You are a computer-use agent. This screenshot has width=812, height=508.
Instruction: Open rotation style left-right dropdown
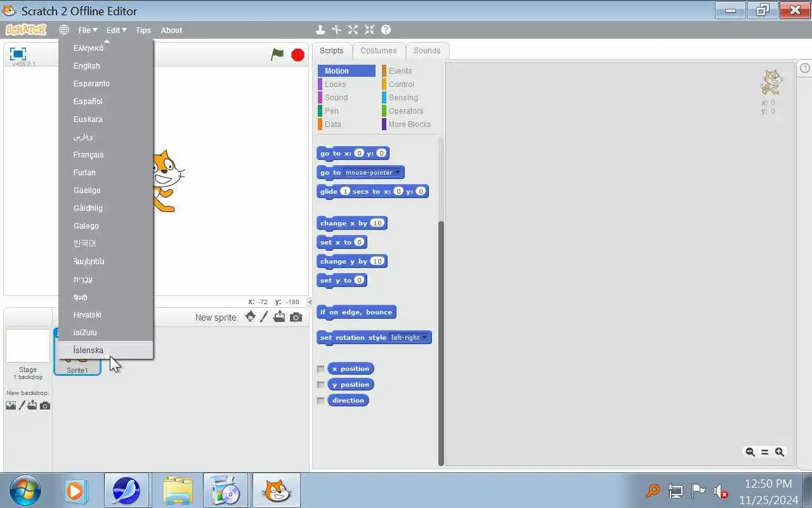click(x=409, y=337)
